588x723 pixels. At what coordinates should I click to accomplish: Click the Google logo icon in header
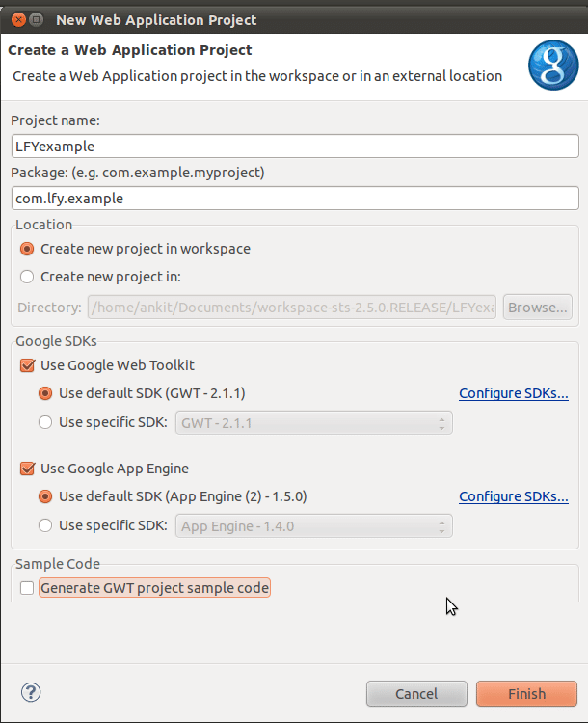(x=552, y=66)
